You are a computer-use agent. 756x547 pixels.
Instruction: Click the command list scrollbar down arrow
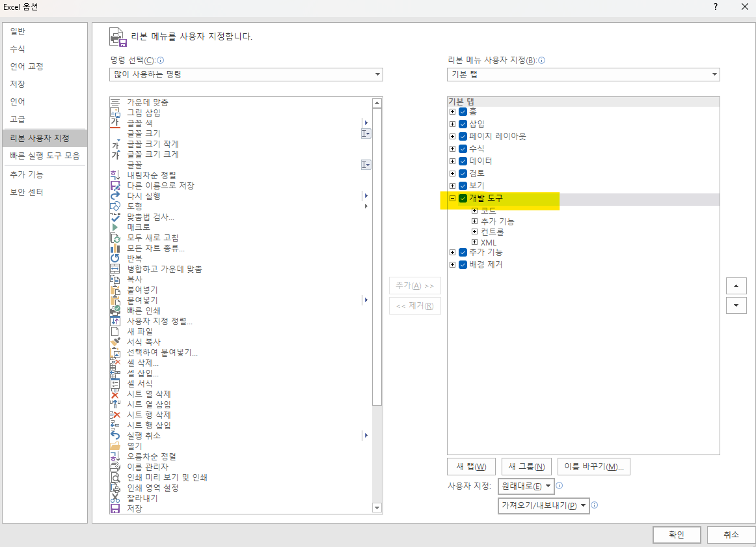click(x=377, y=508)
